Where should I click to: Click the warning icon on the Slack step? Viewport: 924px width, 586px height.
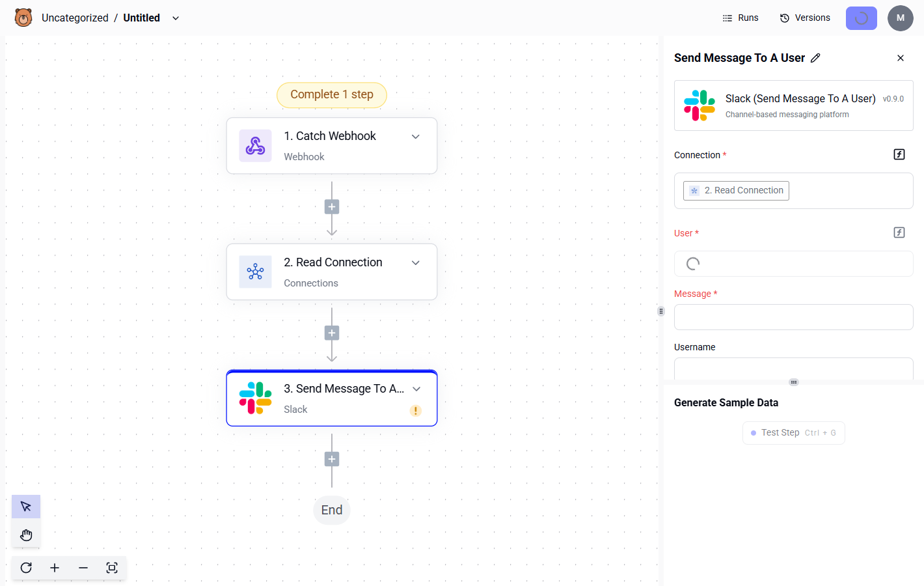click(x=415, y=410)
